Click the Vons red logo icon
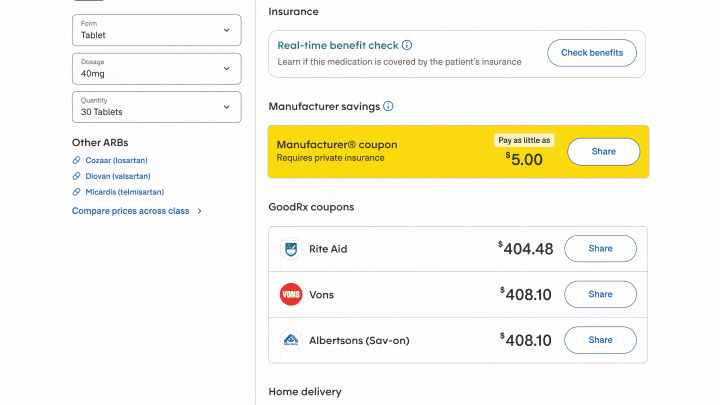The image size is (720, 405). point(291,295)
